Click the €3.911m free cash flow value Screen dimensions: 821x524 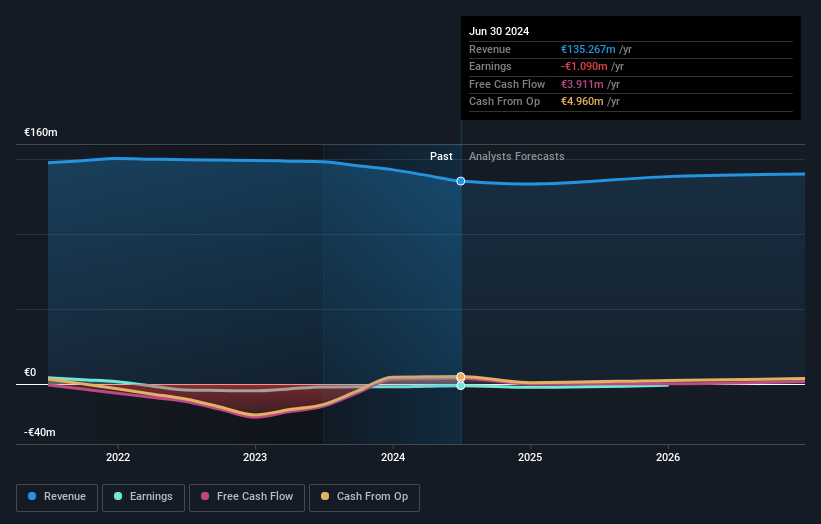582,84
